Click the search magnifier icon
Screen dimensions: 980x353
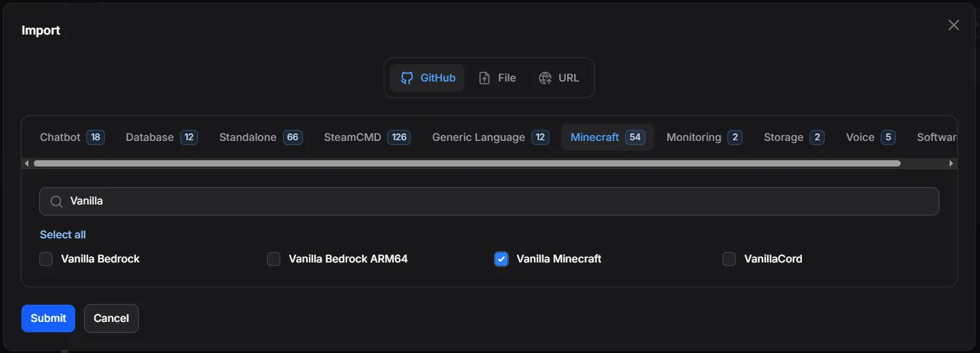click(x=57, y=201)
